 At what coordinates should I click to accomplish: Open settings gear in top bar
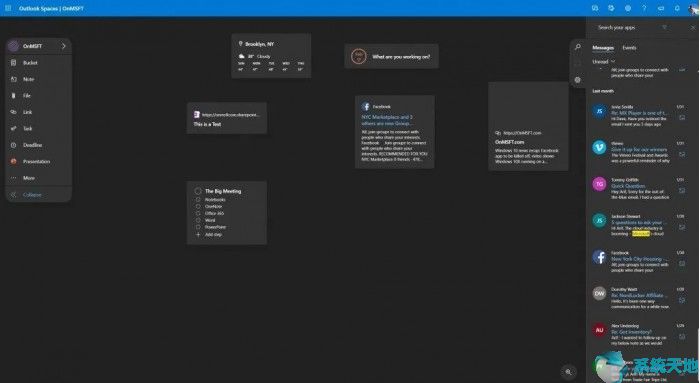click(x=628, y=8)
